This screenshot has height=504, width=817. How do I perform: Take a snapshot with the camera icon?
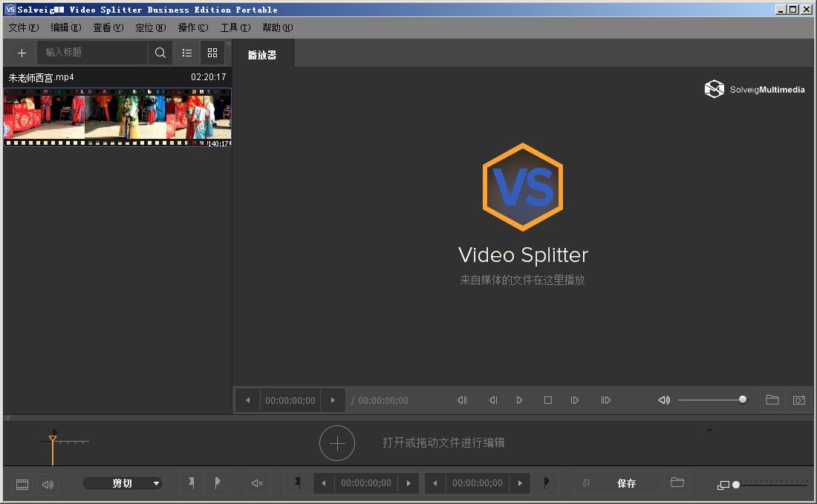tap(799, 400)
